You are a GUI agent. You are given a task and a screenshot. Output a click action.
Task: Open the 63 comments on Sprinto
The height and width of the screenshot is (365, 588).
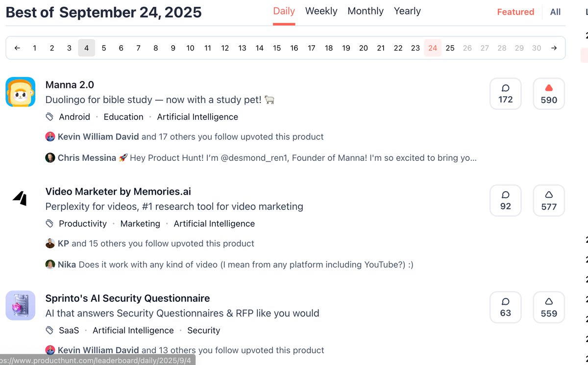(506, 307)
